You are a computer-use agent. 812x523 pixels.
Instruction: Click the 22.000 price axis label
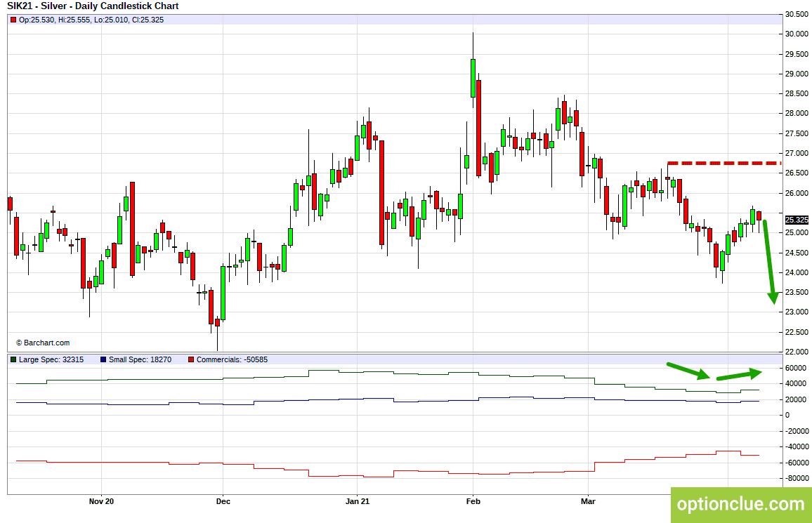797,352
